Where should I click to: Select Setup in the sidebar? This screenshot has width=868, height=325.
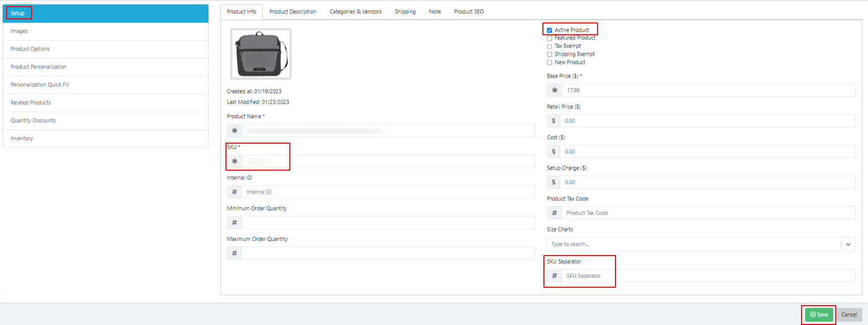point(106,13)
